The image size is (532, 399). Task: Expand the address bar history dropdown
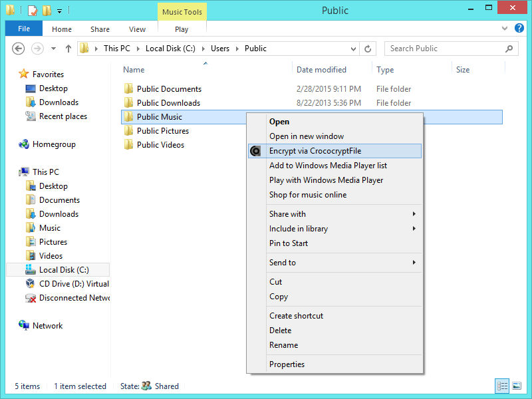[x=353, y=49]
